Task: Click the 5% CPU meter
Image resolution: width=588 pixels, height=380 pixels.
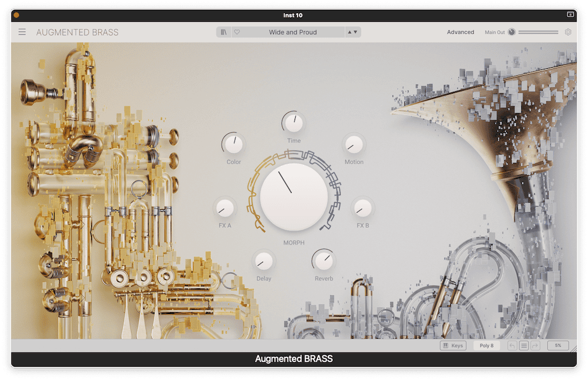Action: pos(558,346)
